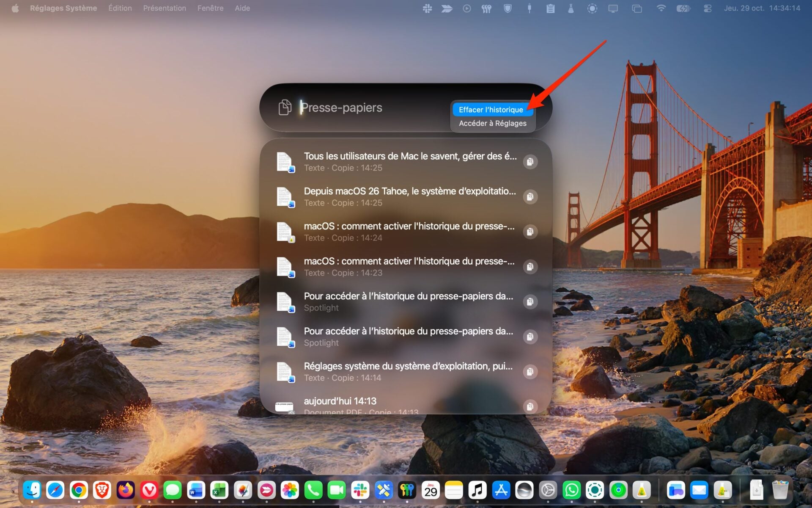Open Control Center from menu bar
Image resolution: width=812 pixels, height=508 pixels.
tap(708, 8)
